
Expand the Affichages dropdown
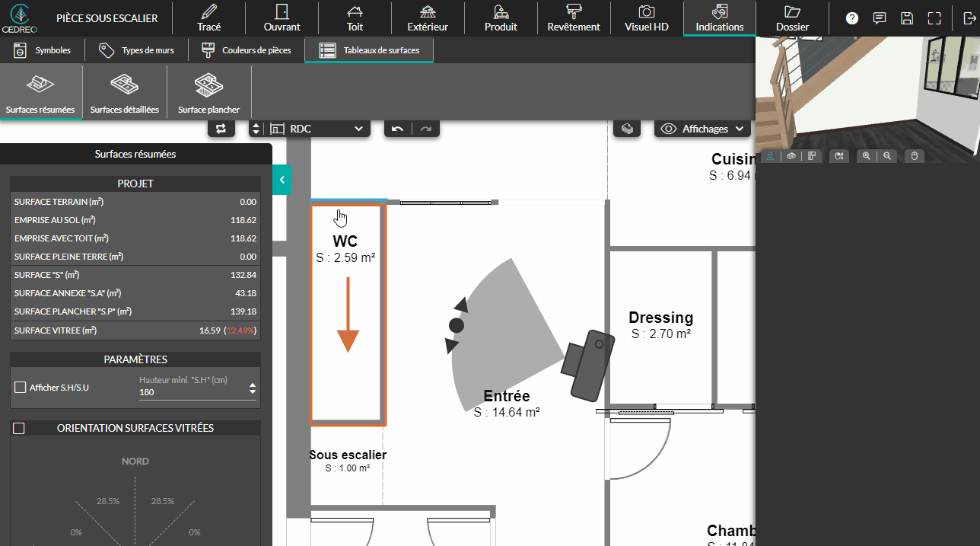tap(702, 129)
